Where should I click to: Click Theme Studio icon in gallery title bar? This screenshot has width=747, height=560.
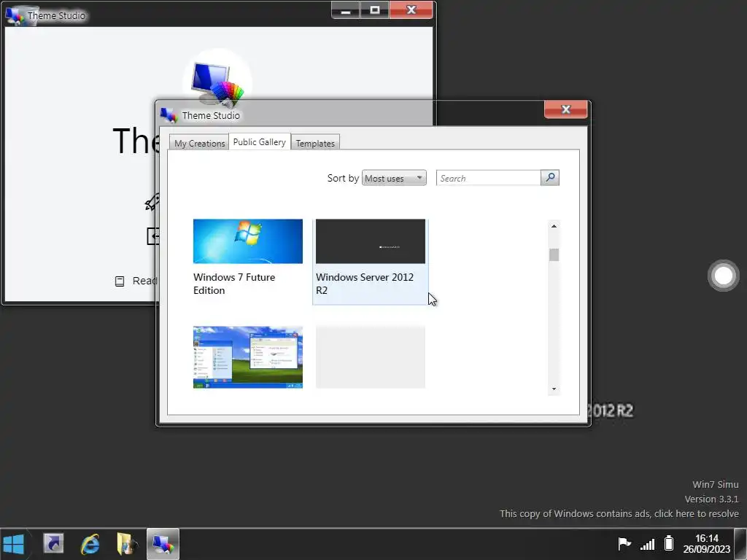[x=169, y=115]
